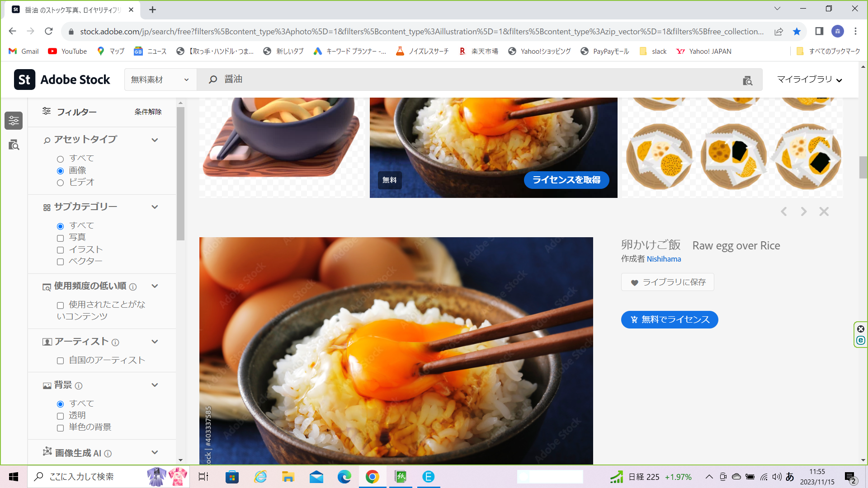Check 自国のアーティスト checkbox
The image size is (868, 488).
(60, 361)
